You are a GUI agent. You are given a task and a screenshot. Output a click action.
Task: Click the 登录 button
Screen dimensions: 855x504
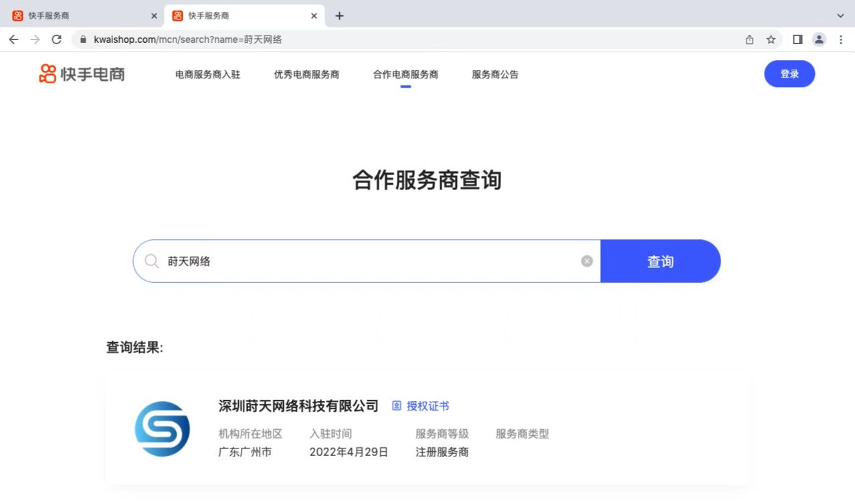coord(789,74)
